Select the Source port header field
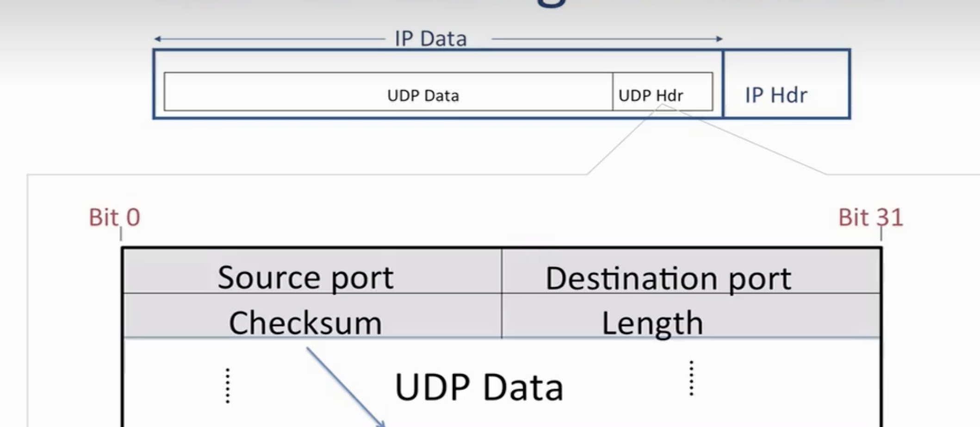The image size is (980, 427). tap(305, 277)
